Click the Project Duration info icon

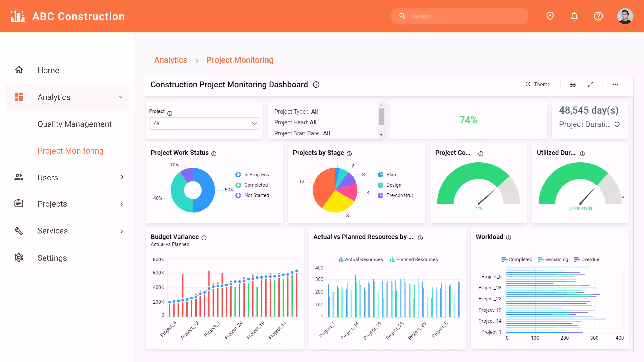617,124
